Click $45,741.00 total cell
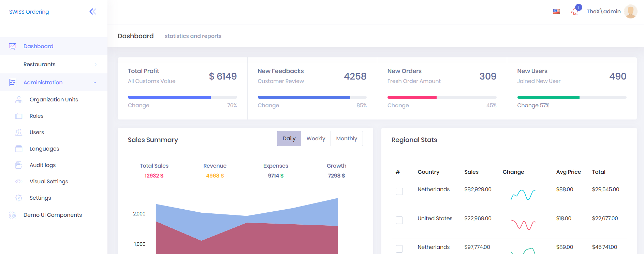The image size is (644, 254). click(x=604, y=247)
